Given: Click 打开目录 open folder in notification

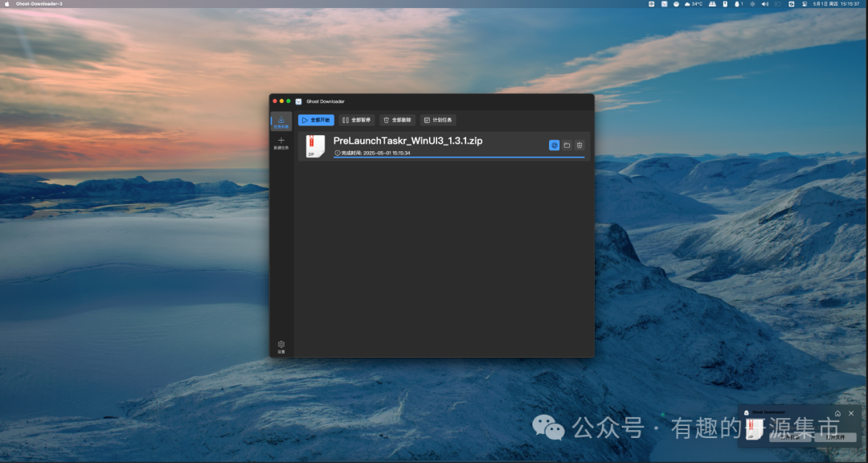Looking at the screenshot, I should coord(792,437).
